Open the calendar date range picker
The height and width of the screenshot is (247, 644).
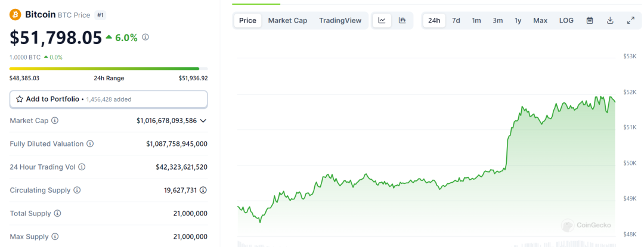pyautogui.click(x=590, y=20)
